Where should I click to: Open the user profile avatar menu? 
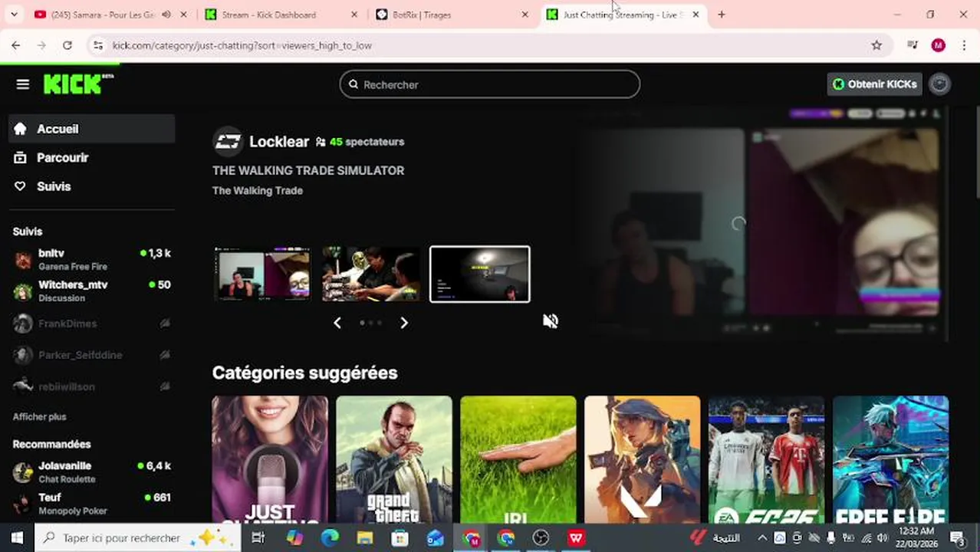point(939,84)
